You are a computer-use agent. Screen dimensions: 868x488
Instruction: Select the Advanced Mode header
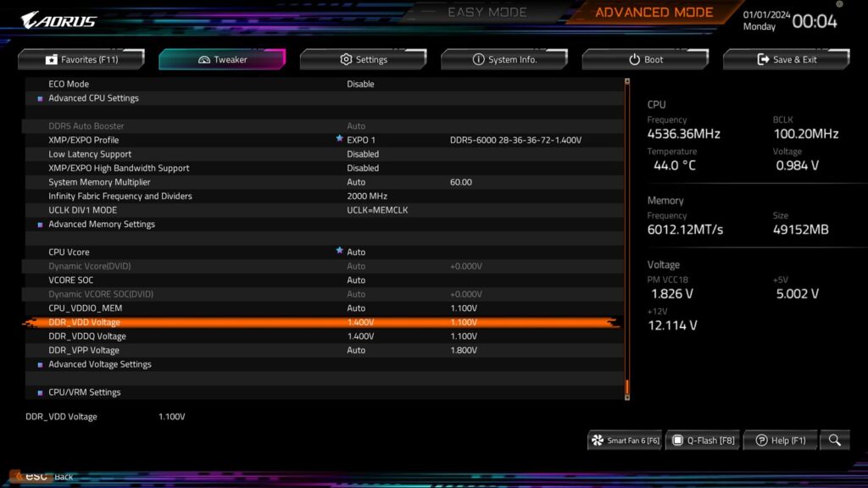click(x=654, y=12)
